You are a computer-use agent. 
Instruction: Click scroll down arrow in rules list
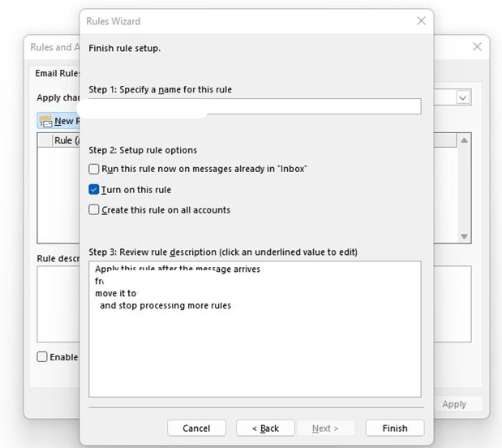coord(464,236)
